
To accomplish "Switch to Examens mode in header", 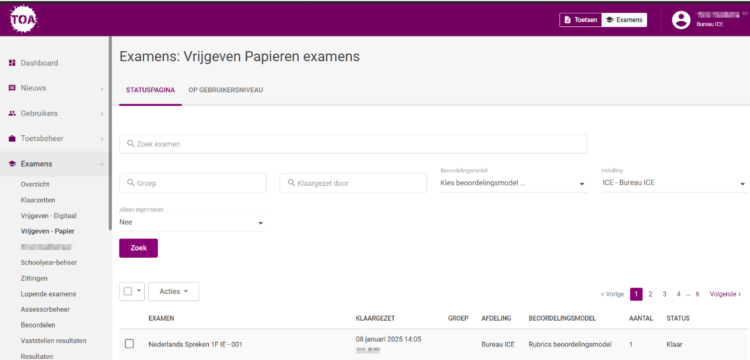I will [x=624, y=20].
